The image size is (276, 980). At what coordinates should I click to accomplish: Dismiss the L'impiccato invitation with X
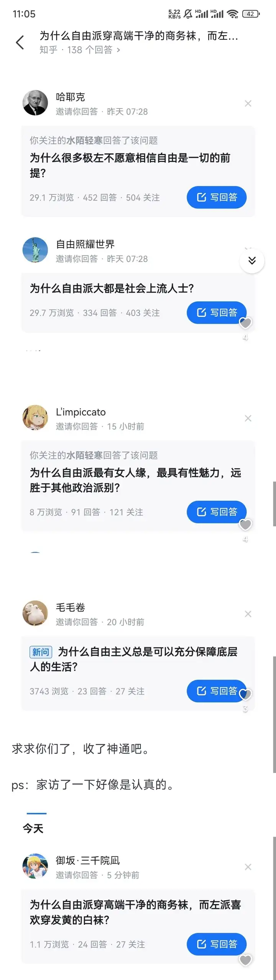[248, 418]
